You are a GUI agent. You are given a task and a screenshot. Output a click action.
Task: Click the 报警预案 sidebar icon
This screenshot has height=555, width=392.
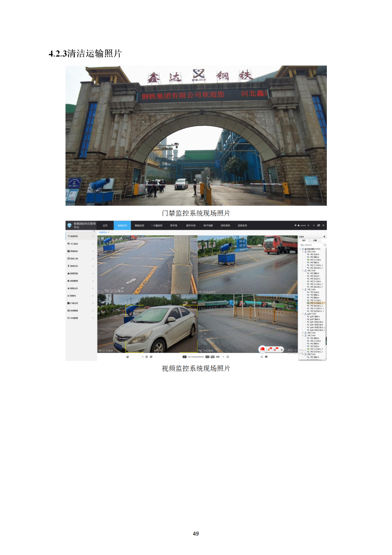click(69, 273)
